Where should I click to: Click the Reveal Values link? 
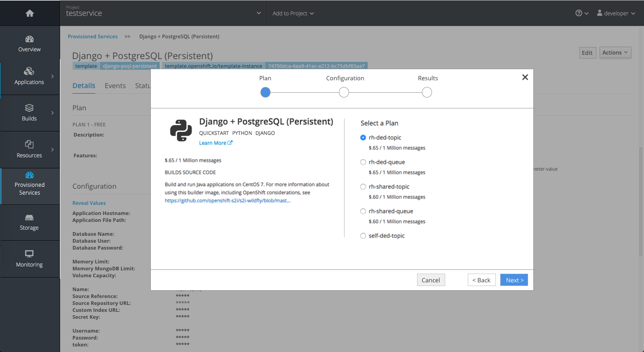(89, 203)
